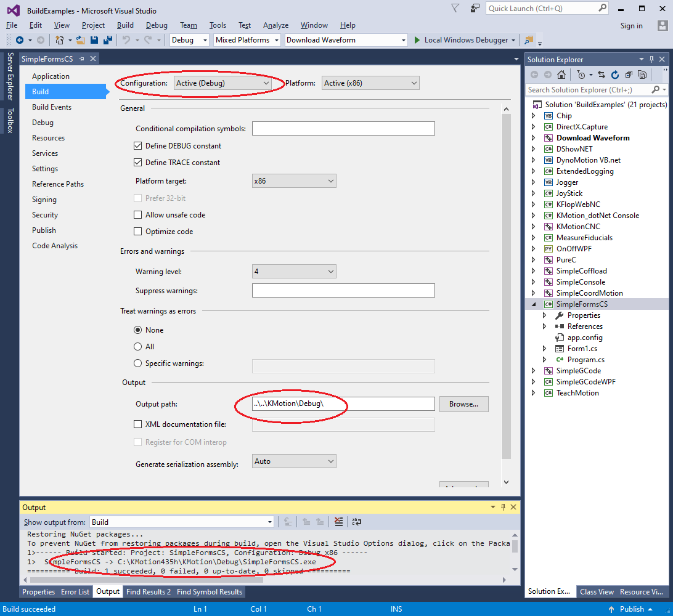Image resolution: width=673 pixels, height=616 pixels.
Task: Click Collapse All in Solution Explorer
Action: tap(629, 75)
